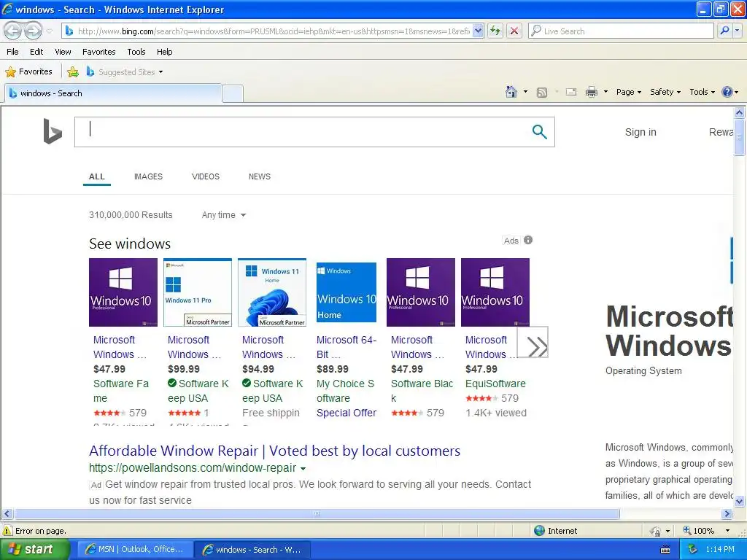
Task: Click the horizontal scrollbar right arrow
Action: 727,514
